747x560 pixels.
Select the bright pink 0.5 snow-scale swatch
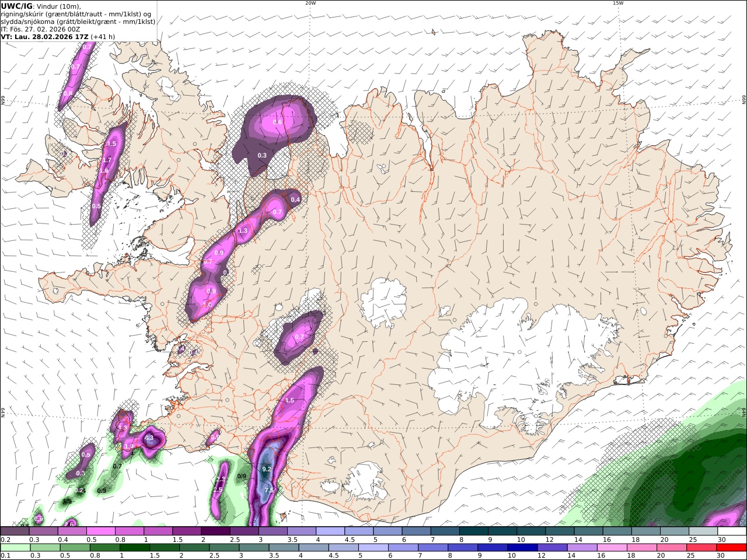(100, 531)
